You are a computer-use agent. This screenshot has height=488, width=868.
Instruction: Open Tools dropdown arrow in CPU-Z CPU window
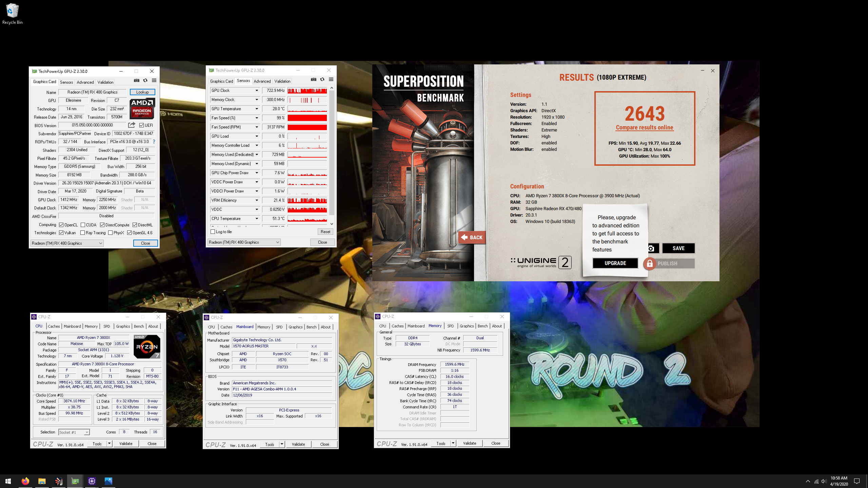tap(109, 443)
